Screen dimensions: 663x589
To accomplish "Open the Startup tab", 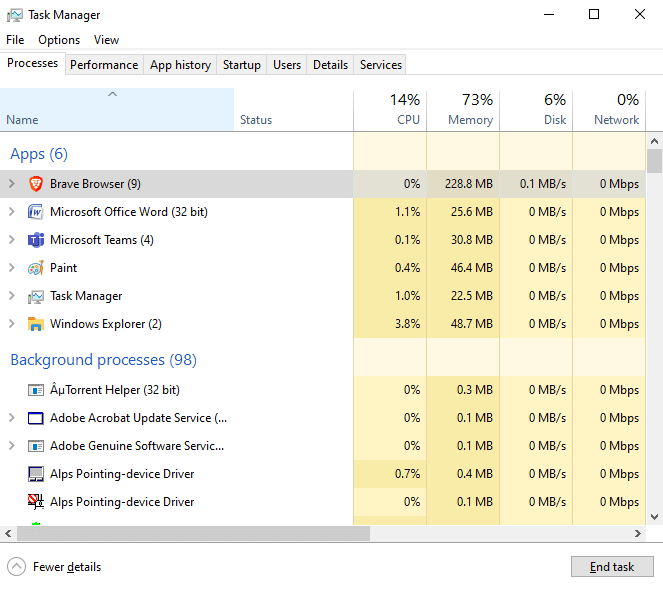I will tap(242, 65).
